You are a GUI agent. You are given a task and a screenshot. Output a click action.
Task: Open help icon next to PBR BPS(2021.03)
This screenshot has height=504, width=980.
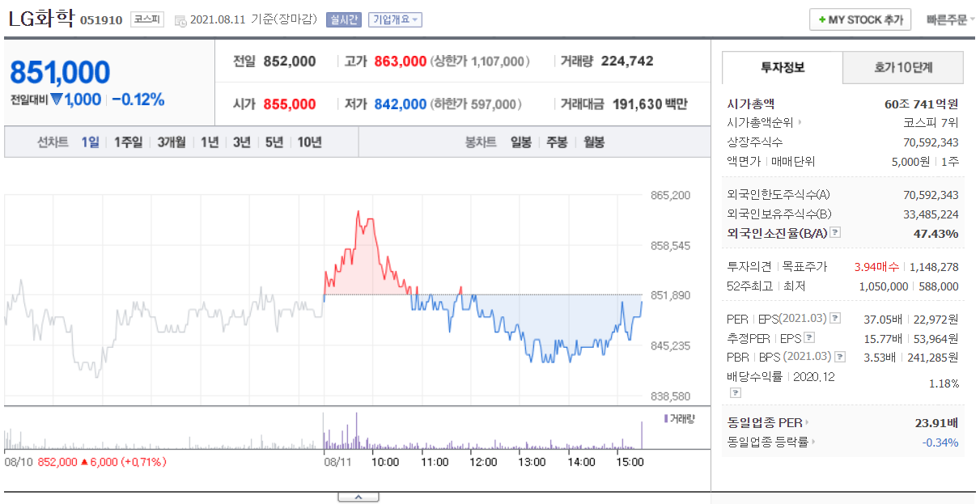coord(839,357)
